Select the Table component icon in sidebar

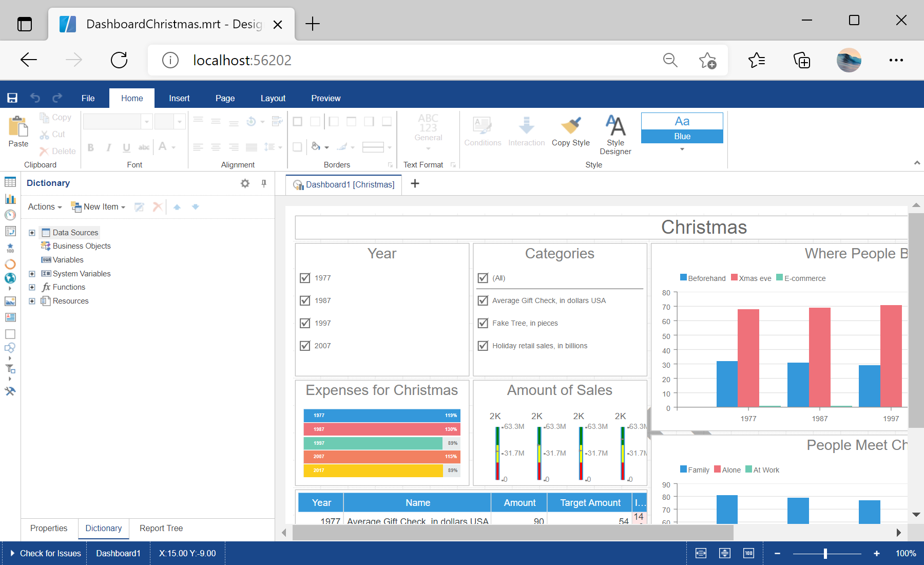pyautogui.click(x=10, y=182)
